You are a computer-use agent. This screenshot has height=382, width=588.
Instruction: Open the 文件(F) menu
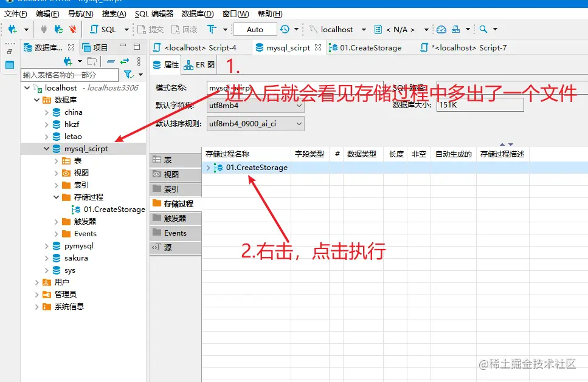click(15, 14)
